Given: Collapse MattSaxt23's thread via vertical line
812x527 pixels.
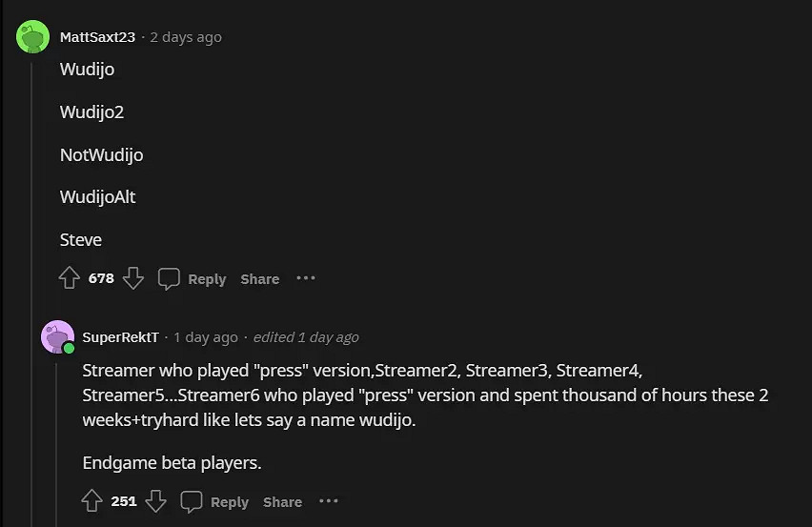Looking at the screenshot, I should (x=32, y=286).
